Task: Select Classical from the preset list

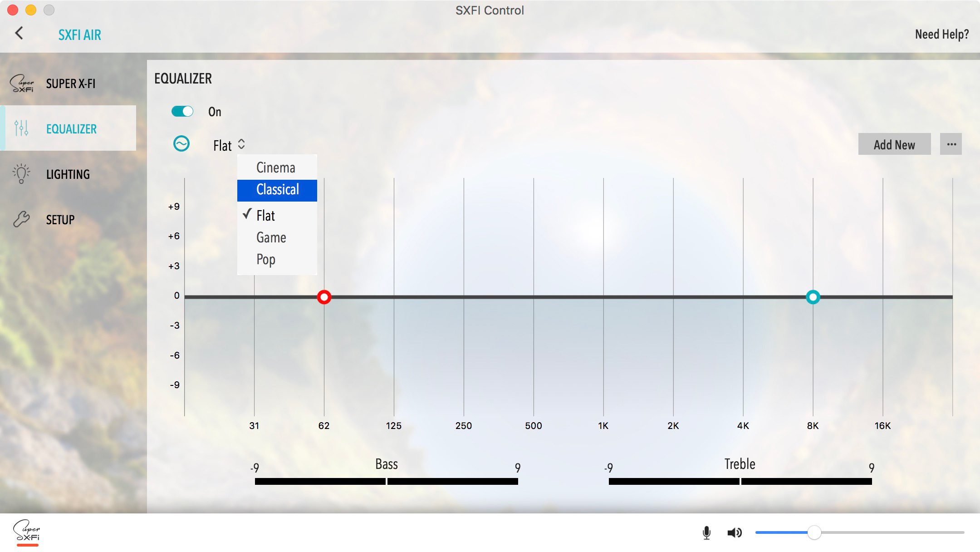Action: (277, 190)
